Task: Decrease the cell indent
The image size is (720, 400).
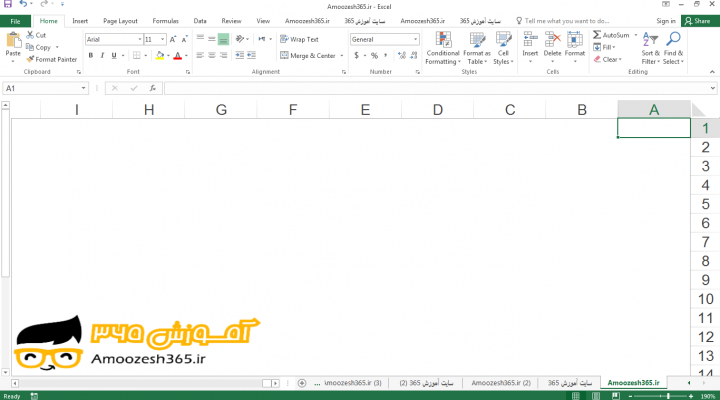Action: tap(240, 56)
